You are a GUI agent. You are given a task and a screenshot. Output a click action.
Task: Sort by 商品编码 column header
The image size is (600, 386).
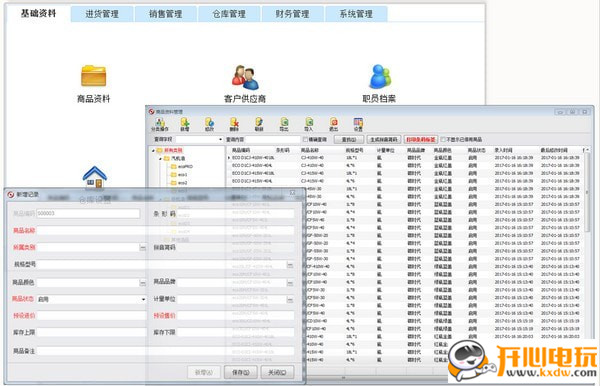[241, 150]
